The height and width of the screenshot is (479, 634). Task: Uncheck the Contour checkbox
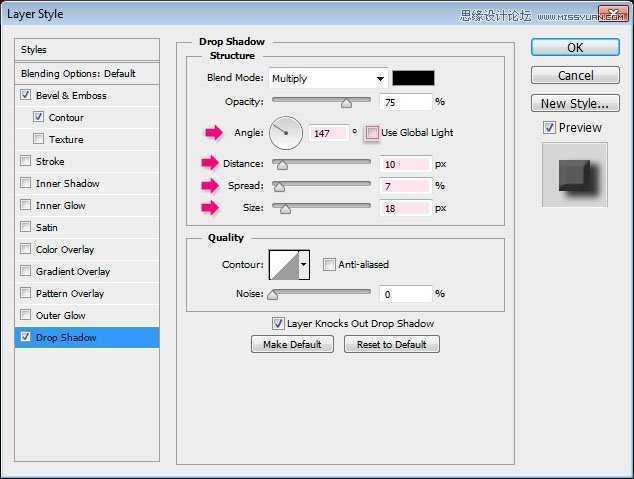[38, 117]
